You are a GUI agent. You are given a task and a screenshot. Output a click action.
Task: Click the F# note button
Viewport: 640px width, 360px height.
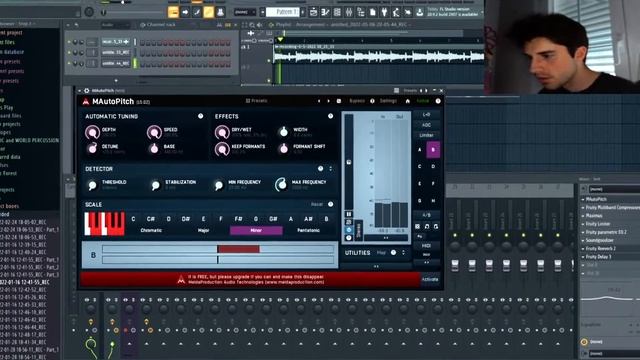pyautogui.click(x=238, y=219)
